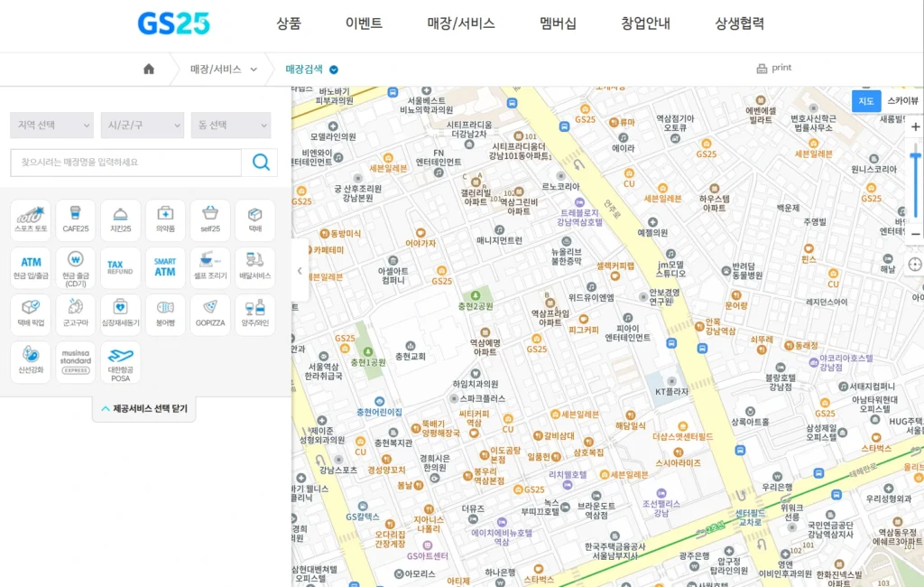Click the 대한항공 POSA airplane icon

120,361
